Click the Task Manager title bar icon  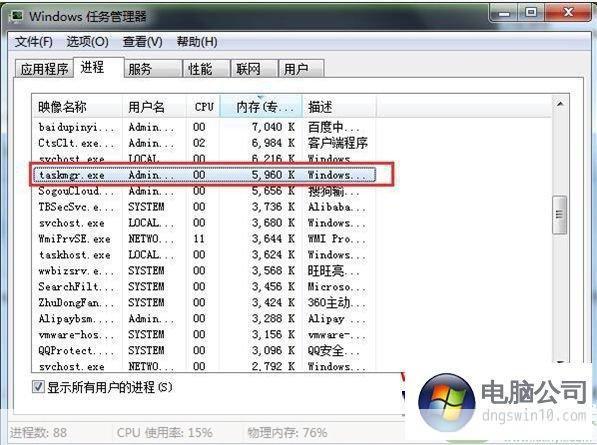pos(16,16)
